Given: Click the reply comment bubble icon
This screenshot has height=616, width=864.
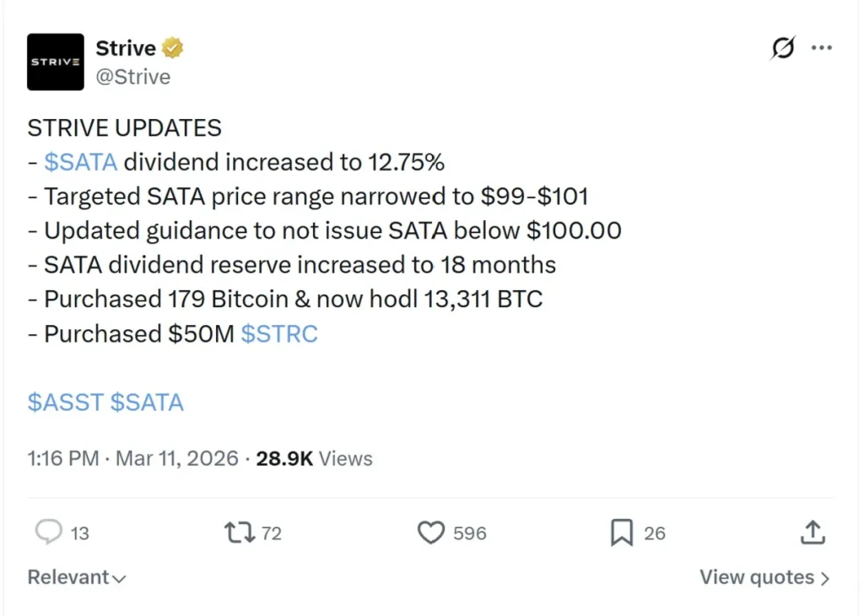Looking at the screenshot, I should coord(49,532).
